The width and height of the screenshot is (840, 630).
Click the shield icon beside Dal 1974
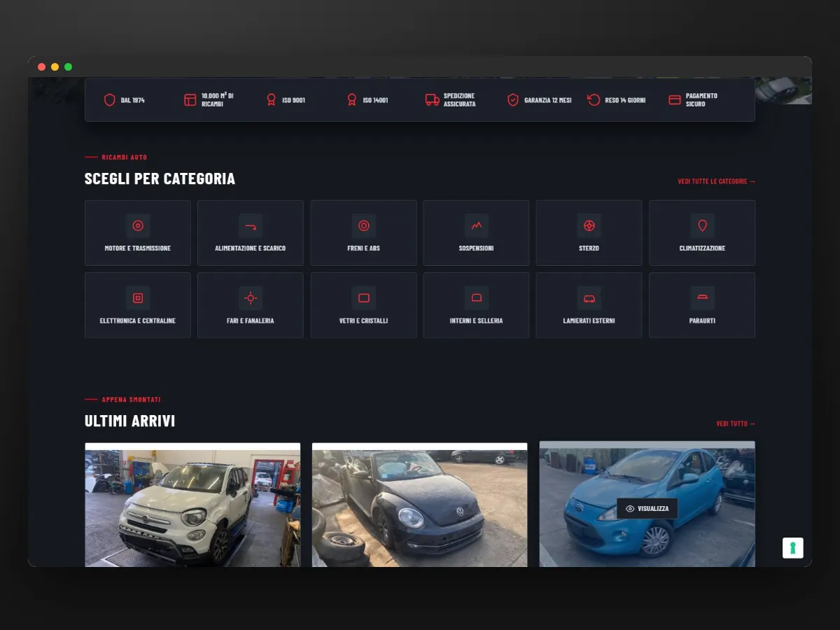coord(109,100)
